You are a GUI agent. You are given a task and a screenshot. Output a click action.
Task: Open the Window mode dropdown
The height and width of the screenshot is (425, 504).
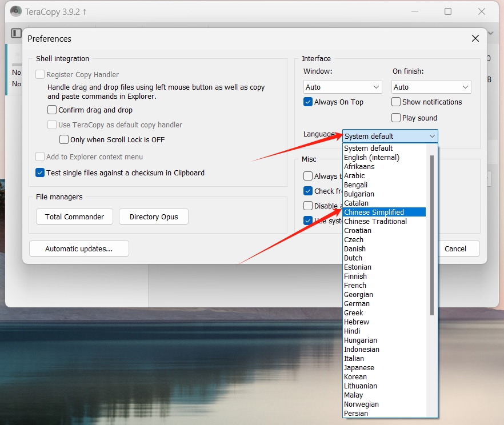click(342, 87)
